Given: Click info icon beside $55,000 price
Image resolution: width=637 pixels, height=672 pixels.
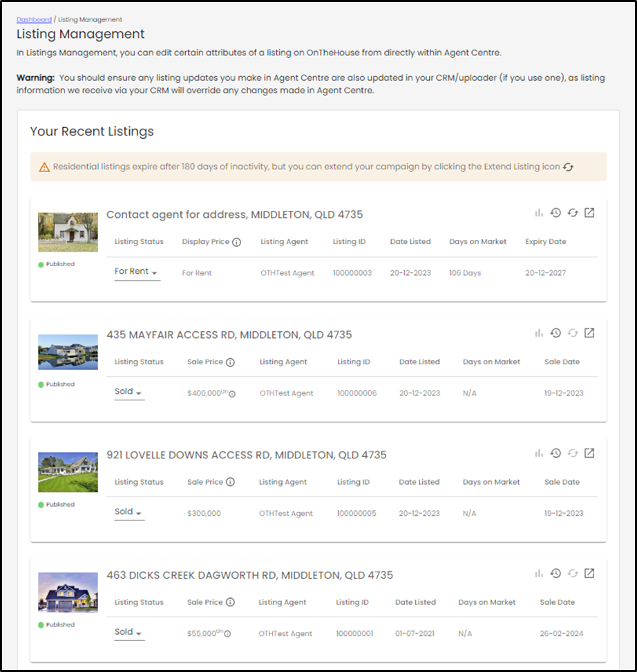Looking at the screenshot, I should (227, 634).
